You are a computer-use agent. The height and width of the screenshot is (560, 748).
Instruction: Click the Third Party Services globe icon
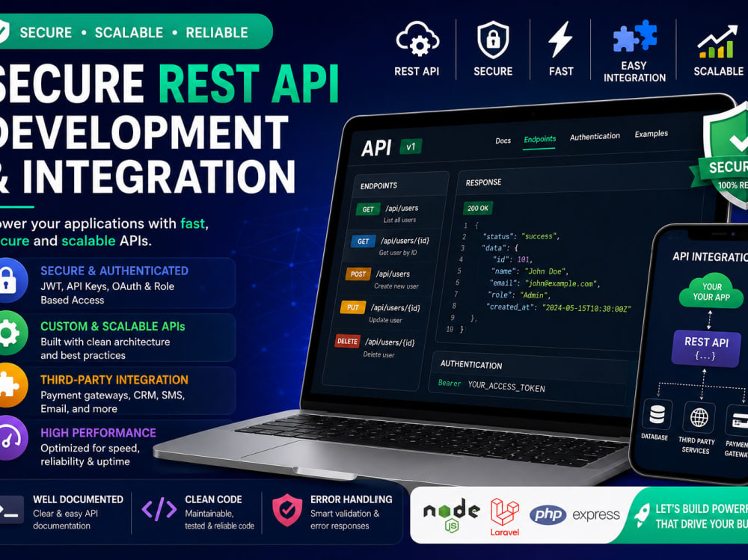pyautogui.click(x=699, y=418)
